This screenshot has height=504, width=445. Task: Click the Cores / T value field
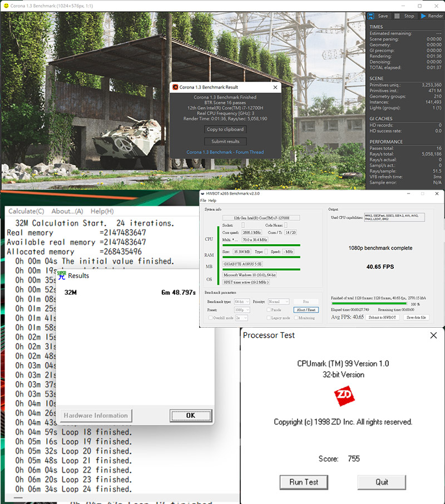(x=290, y=233)
